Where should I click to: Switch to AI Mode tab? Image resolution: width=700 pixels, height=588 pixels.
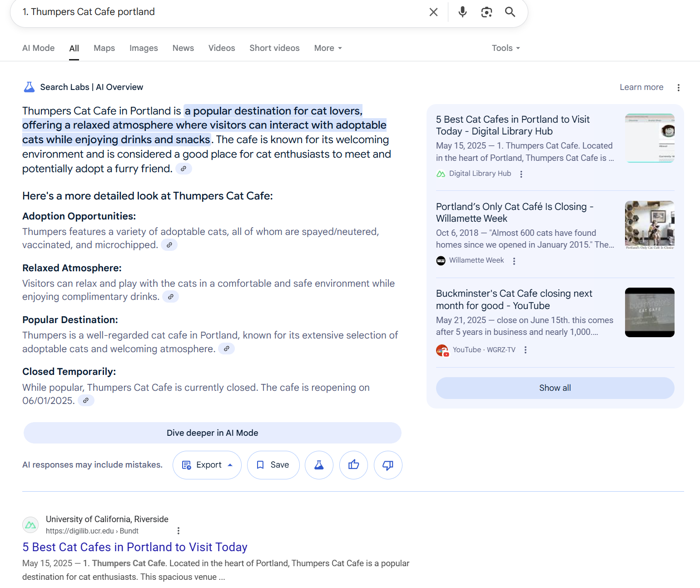tap(38, 48)
